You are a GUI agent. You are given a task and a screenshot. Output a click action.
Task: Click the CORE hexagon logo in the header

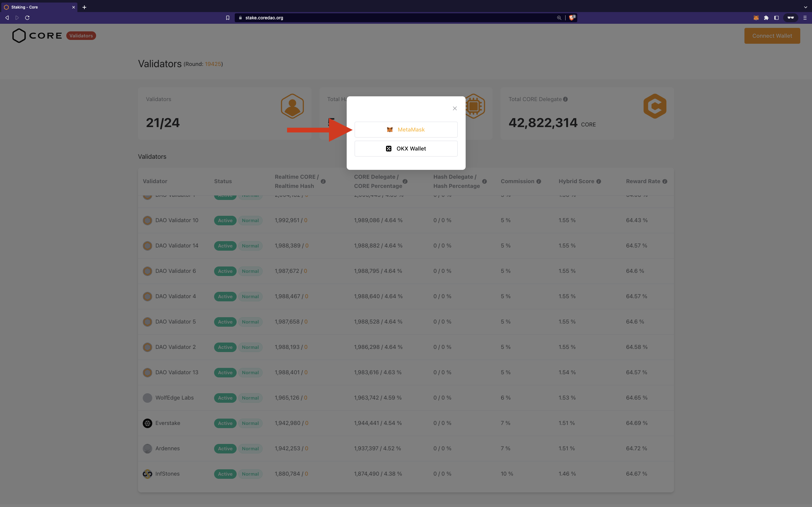tap(19, 35)
